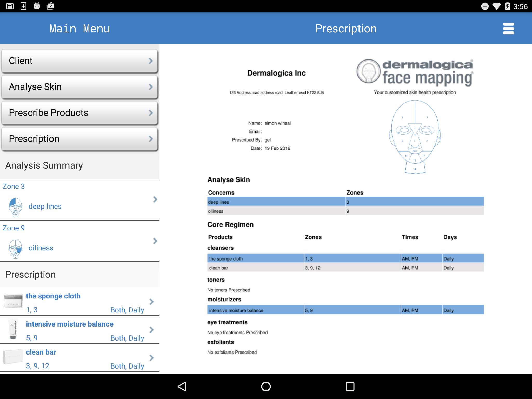Open the hamburger menu icon
This screenshot has width=532, height=399.
point(508,28)
